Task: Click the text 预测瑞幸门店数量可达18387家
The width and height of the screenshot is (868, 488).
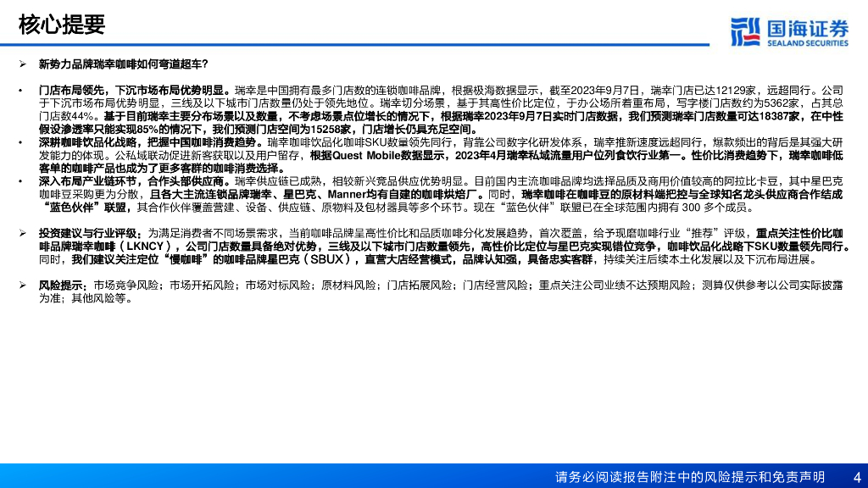Action: point(728,117)
